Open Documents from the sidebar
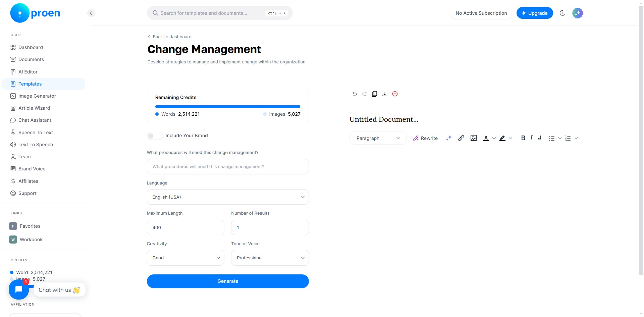Screen dimensions: 644x317 [x=44, y=59]
